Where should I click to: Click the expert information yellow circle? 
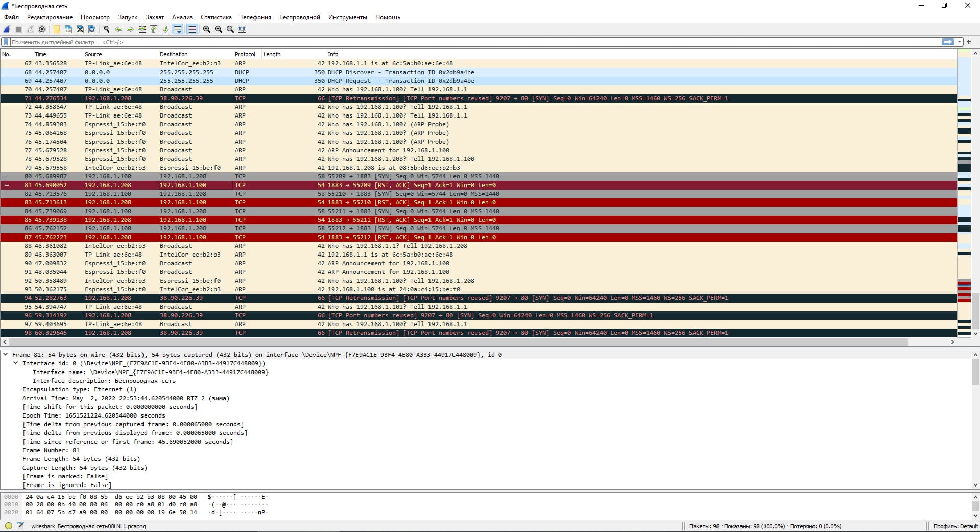pos(9,526)
